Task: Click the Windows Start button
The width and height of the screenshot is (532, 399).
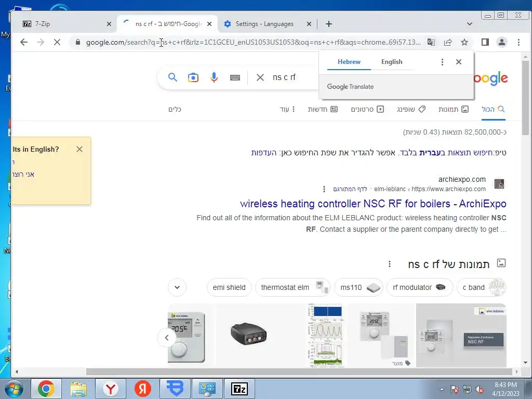Action: point(14,389)
